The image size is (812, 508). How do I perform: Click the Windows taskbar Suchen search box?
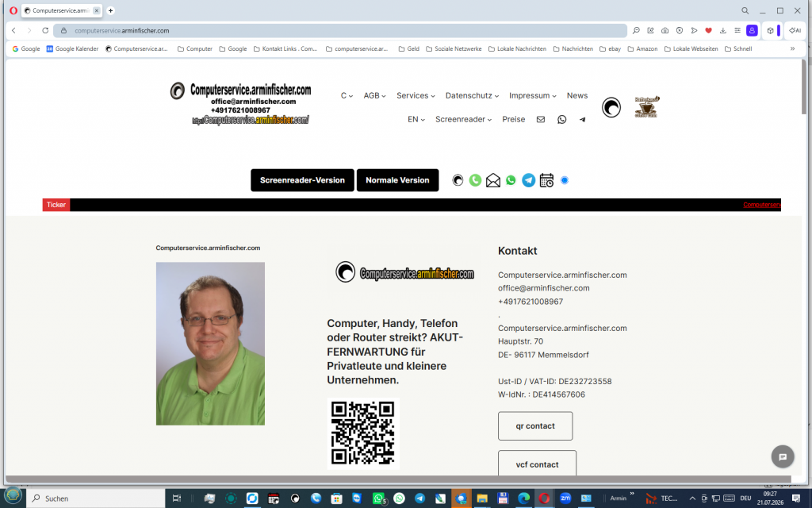[96, 498]
